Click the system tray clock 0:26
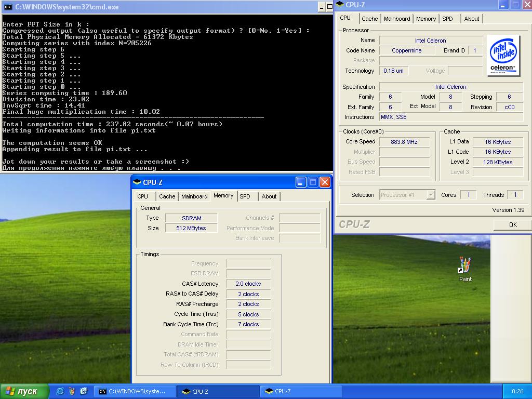The width and height of the screenshot is (532, 399). (x=517, y=391)
